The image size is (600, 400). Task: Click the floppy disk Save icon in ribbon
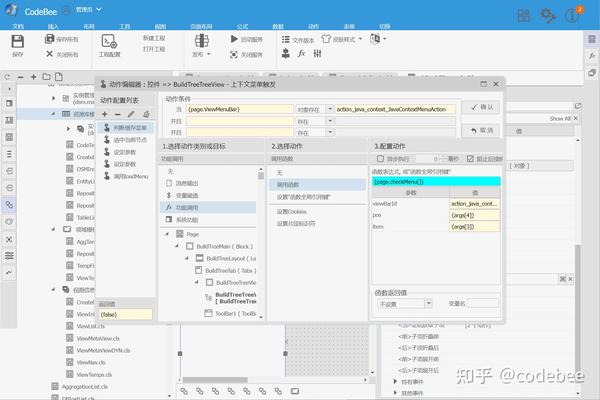tap(18, 41)
